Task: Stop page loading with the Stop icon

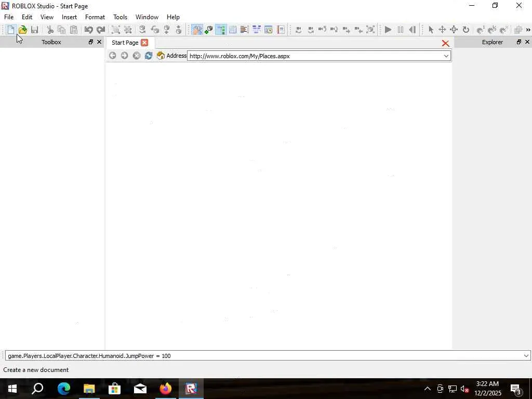Action: [137, 55]
